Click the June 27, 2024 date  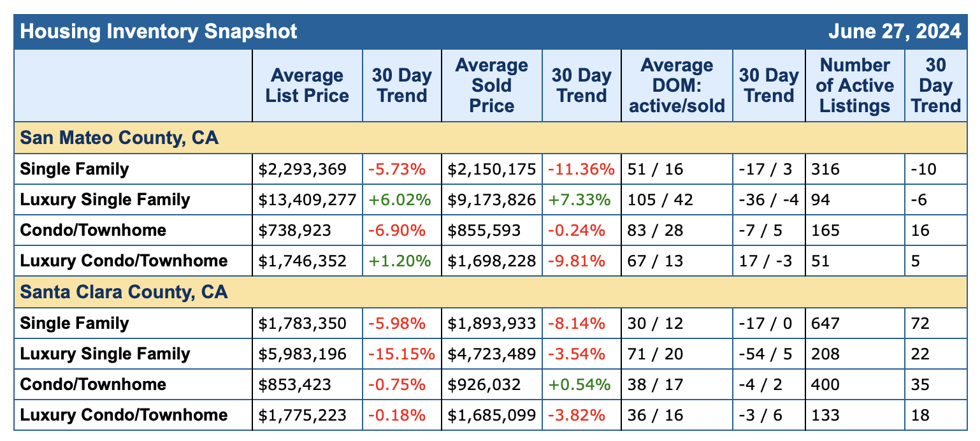[x=894, y=31]
